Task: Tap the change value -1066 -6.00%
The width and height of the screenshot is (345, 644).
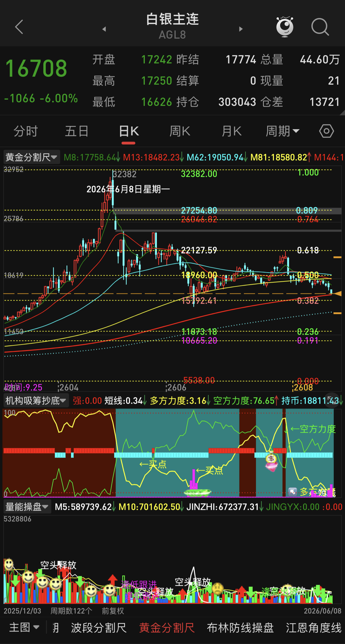Action: pos(41,98)
